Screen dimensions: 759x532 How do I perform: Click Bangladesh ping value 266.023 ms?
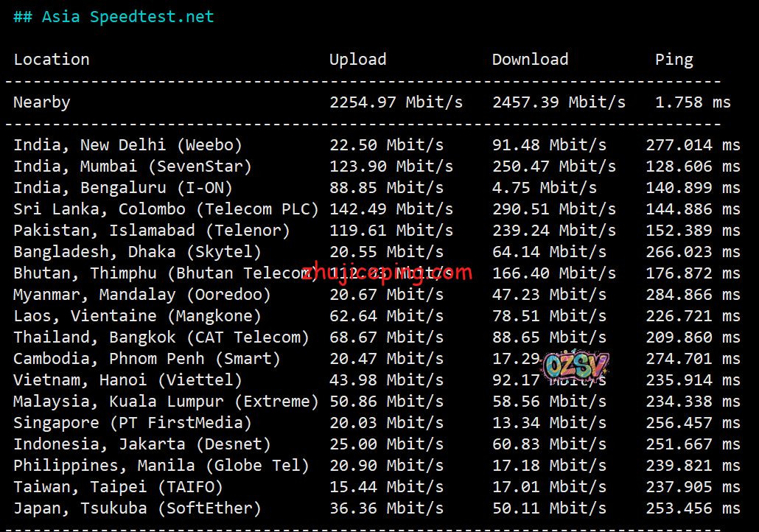(x=693, y=252)
